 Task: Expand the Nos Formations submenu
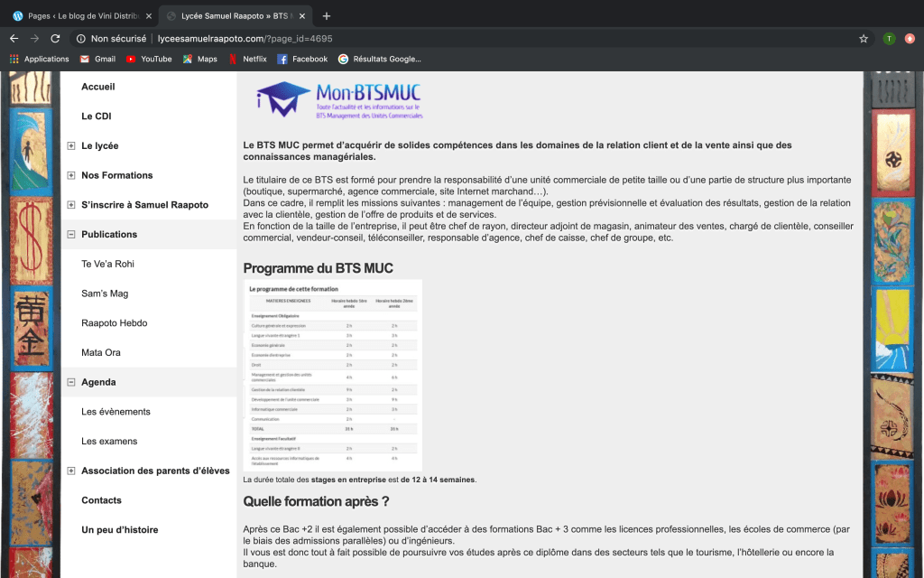tap(71, 175)
